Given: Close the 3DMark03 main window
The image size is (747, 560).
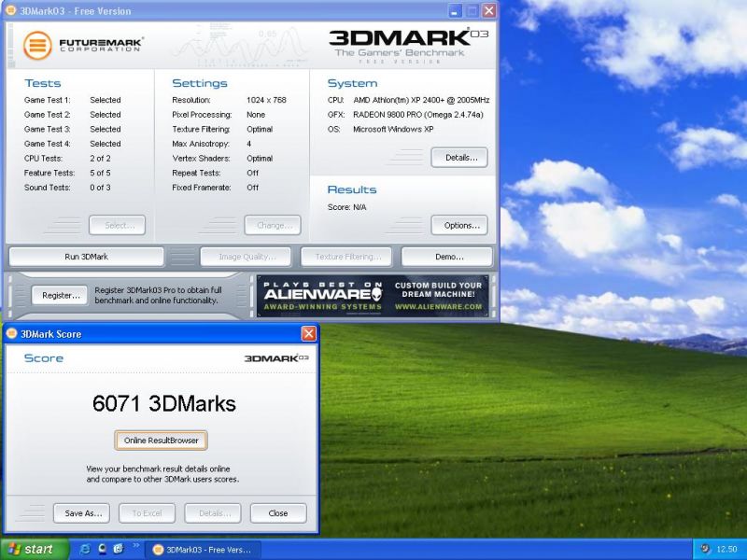Looking at the screenshot, I should coord(488,10).
